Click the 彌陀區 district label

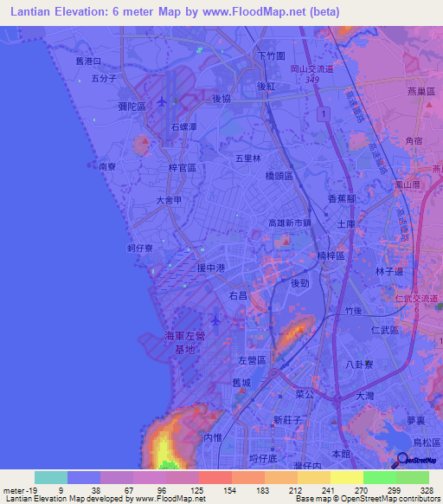(x=132, y=107)
